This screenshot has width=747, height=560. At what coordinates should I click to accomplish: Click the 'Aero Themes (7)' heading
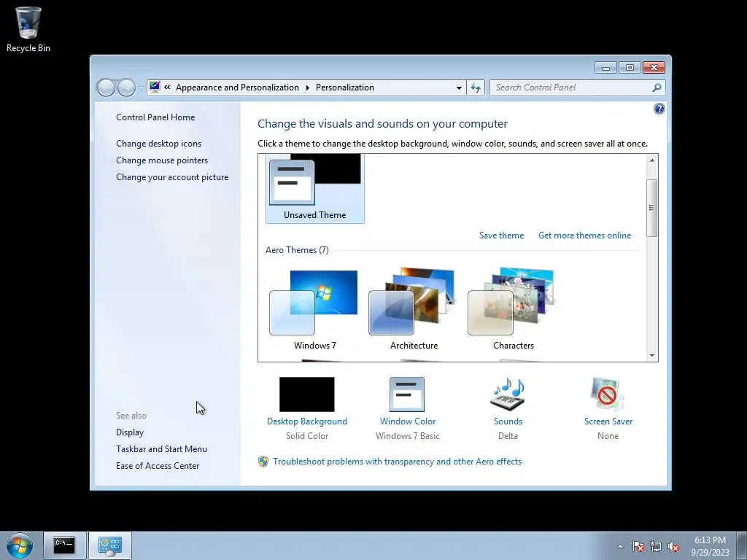pyautogui.click(x=297, y=250)
